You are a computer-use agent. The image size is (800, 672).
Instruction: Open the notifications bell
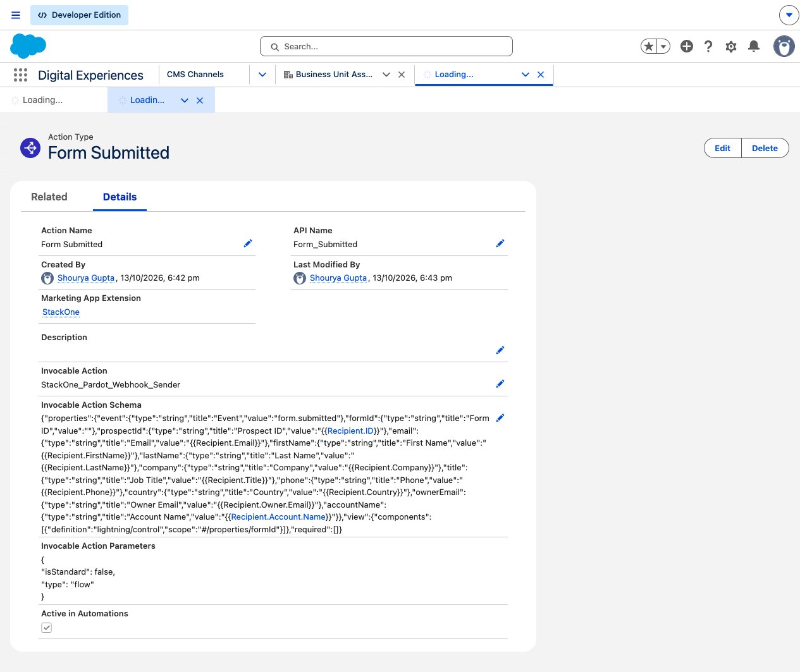(754, 46)
